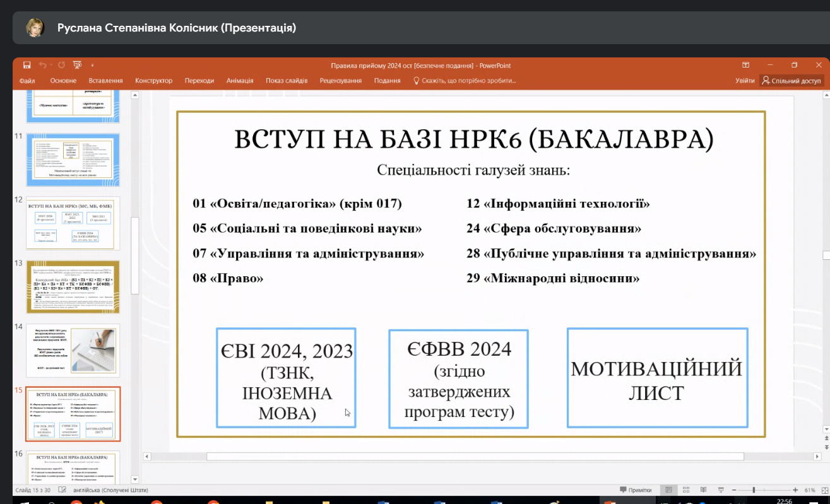Open the Показ слайдів ribbon tab
The height and width of the screenshot is (504, 830).
(287, 81)
